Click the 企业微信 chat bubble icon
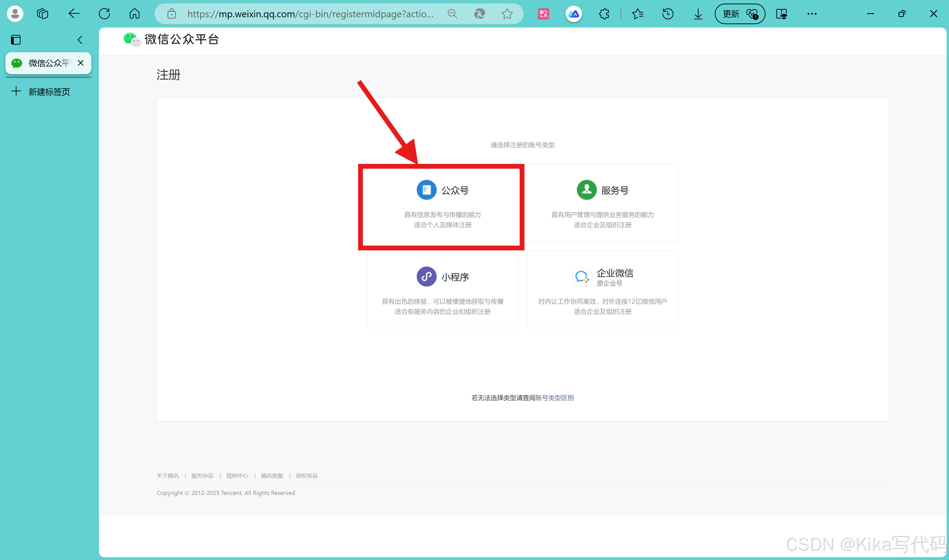Screen dimensions: 949x560 pos(581,277)
